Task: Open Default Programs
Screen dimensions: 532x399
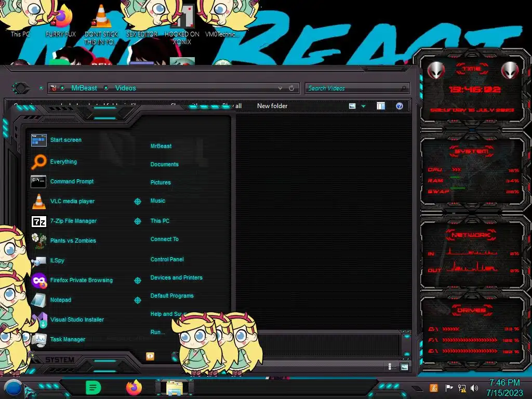Action: coord(172,296)
